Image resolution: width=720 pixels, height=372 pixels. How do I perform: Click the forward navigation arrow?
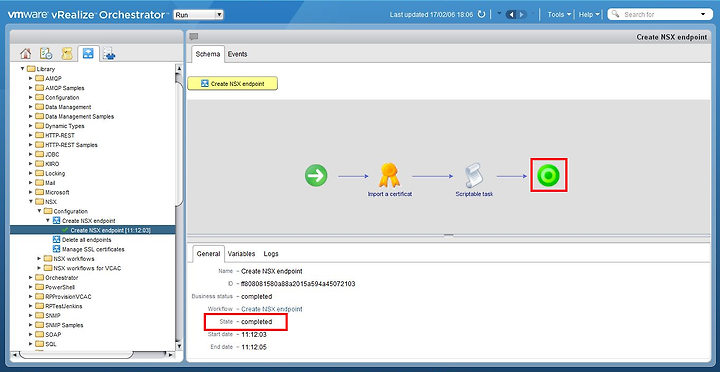point(522,15)
